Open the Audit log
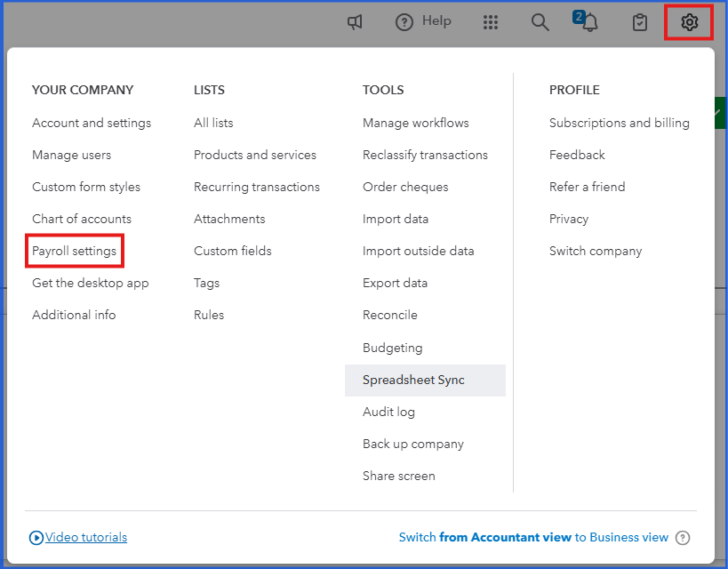Screen dimensions: 728x569 click(388, 412)
